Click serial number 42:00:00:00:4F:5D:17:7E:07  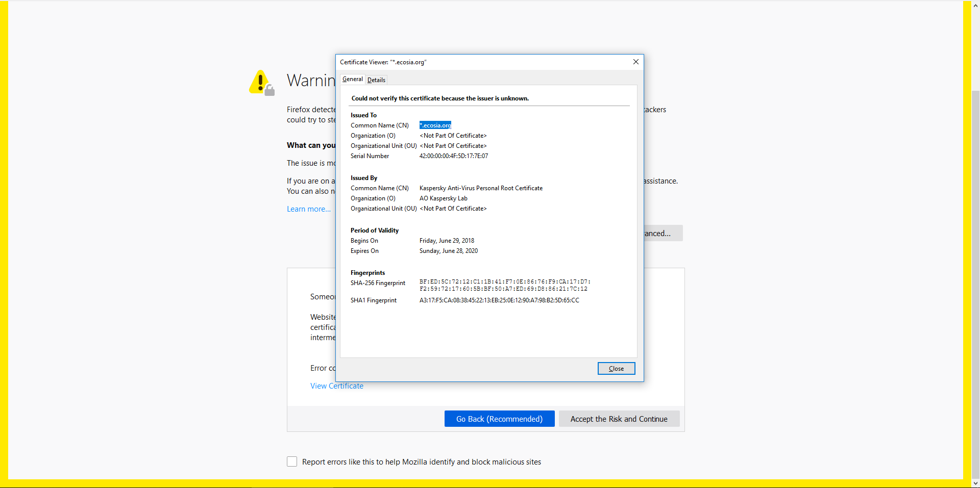click(x=454, y=156)
